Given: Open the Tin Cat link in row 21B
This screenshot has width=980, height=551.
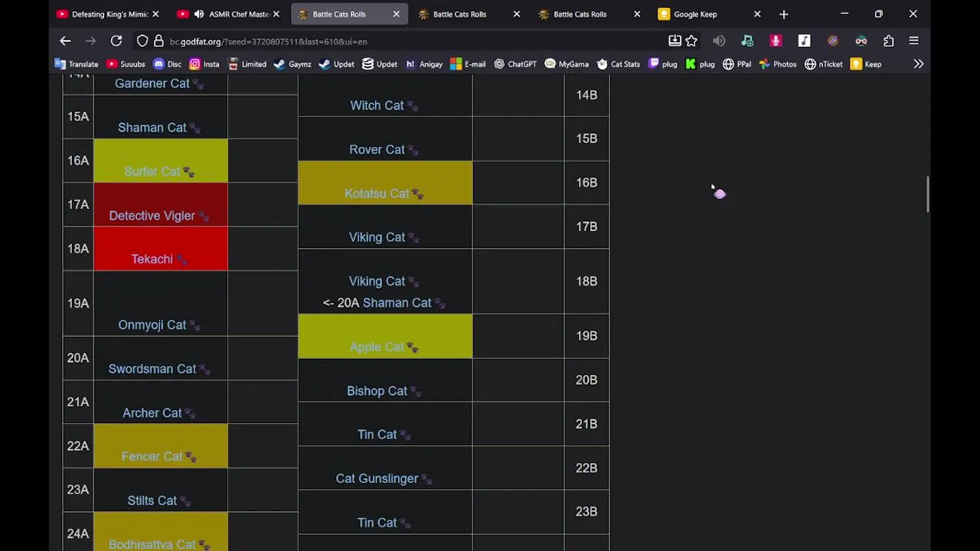Looking at the screenshot, I should 377,435.
